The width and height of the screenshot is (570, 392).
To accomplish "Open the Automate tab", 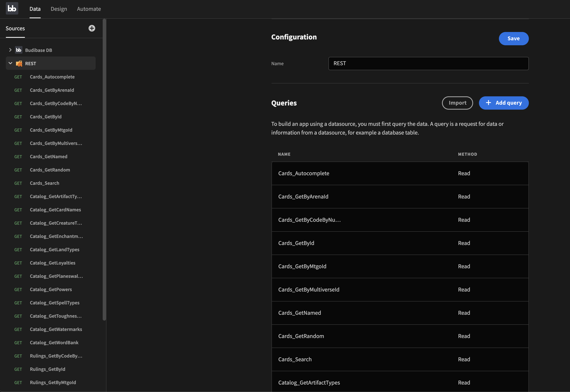I will pyautogui.click(x=89, y=9).
